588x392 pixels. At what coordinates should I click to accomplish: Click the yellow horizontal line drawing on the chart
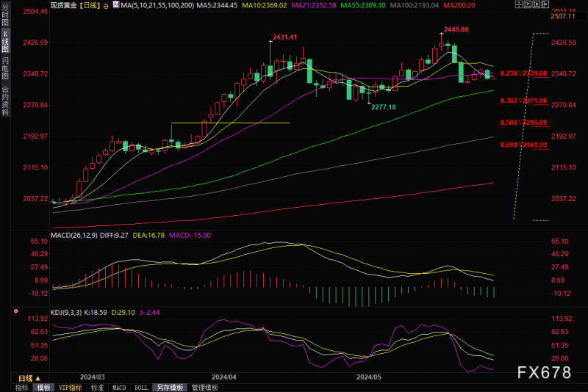pyautogui.click(x=230, y=123)
